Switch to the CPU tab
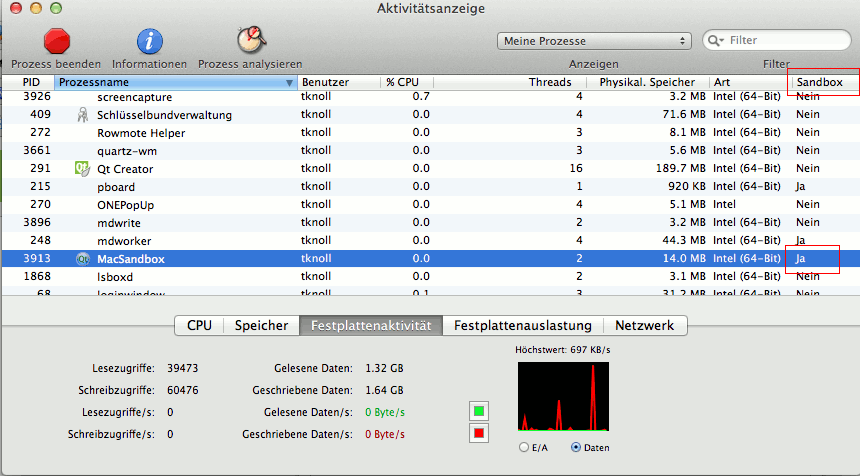 [199, 325]
